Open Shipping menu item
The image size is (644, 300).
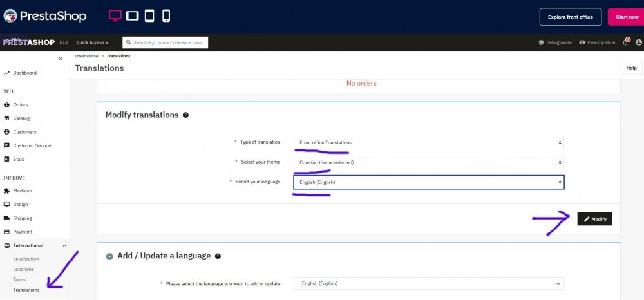23,218
